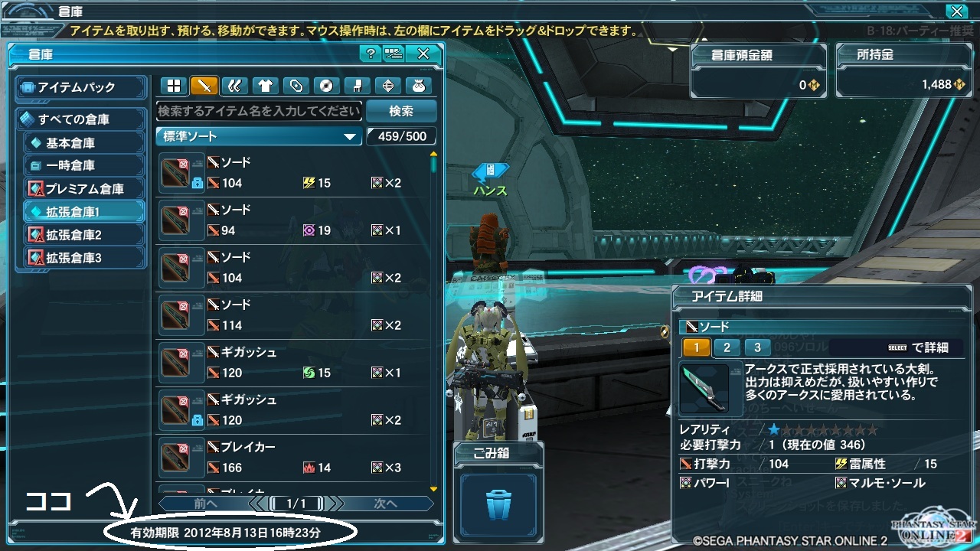Viewport: 980px width, 551px height.
Task: Select the furniture chair category icon
Action: pyautogui.click(x=357, y=86)
